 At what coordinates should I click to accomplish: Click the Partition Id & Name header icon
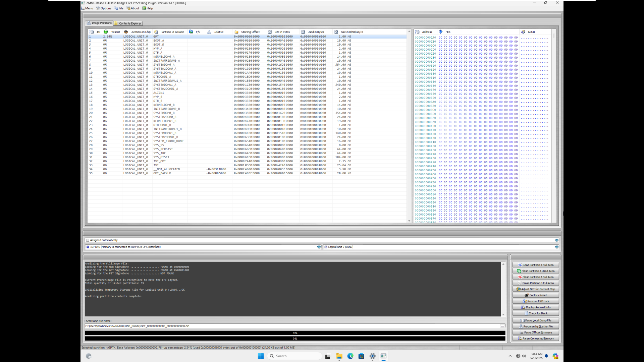tap(155, 32)
